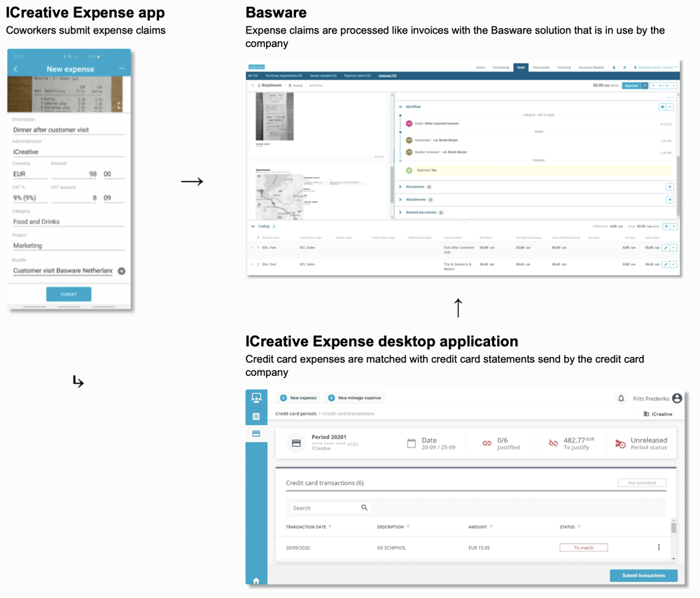Select the Tasks tab in Basware
The width and height of the screenshot is (700, 598).
point(521,67)
